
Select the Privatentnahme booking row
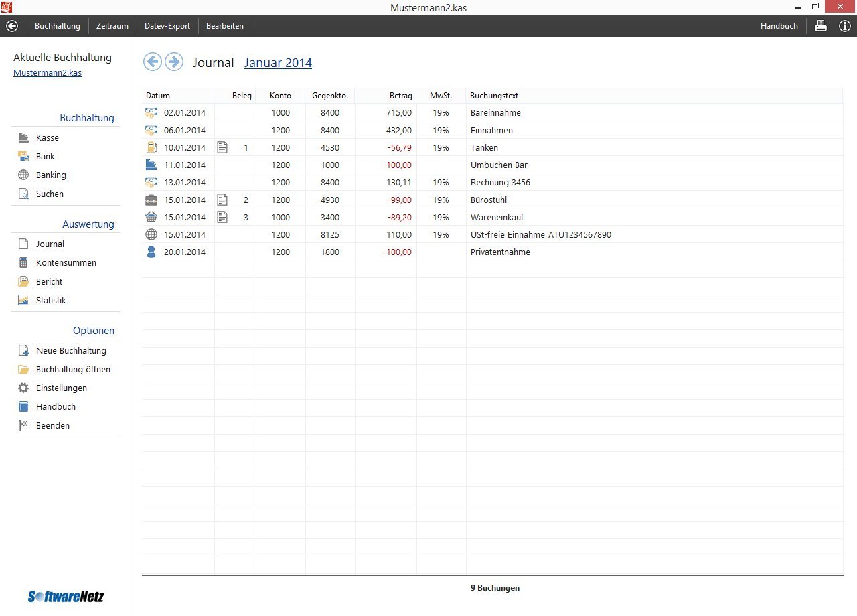point(492,252)
